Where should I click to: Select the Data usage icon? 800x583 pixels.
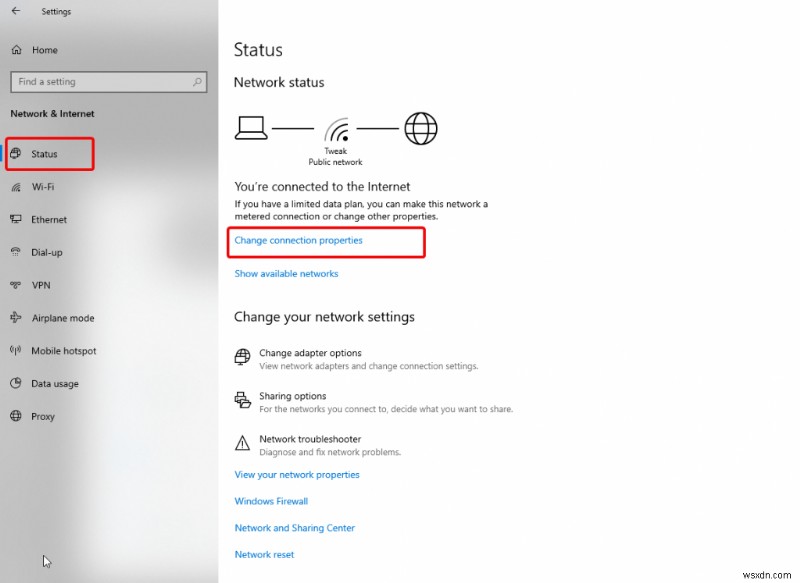[x=17, y=383]
